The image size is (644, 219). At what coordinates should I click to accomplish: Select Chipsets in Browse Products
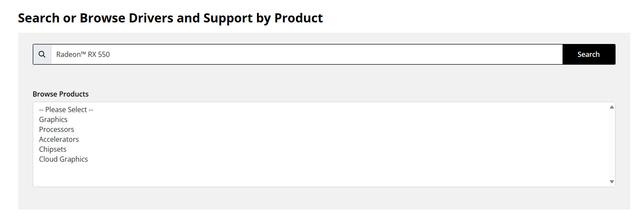(x=53, y=149)
